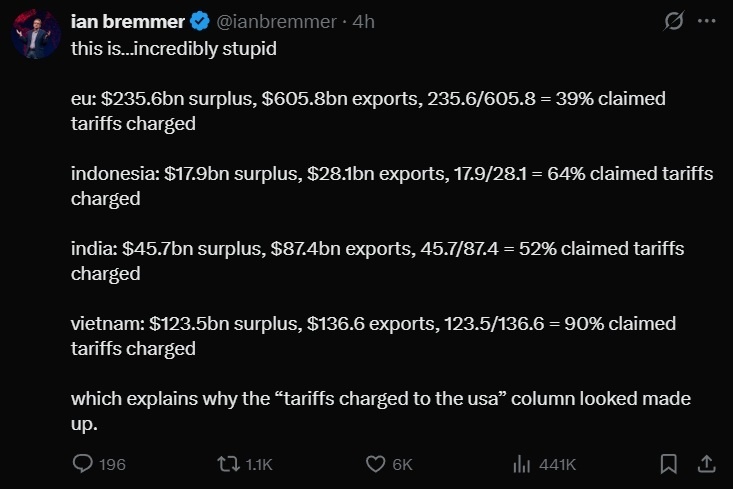Open the three-dot more options menu

coord(706,21)
